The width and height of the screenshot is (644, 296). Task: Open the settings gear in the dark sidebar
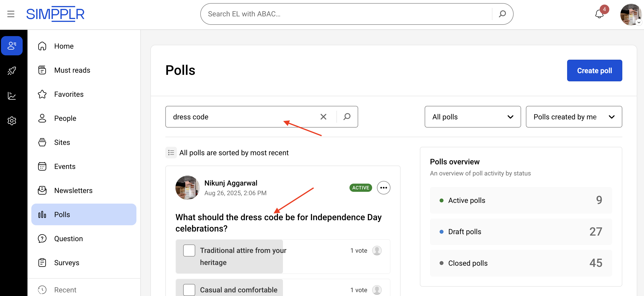[12, 121]
